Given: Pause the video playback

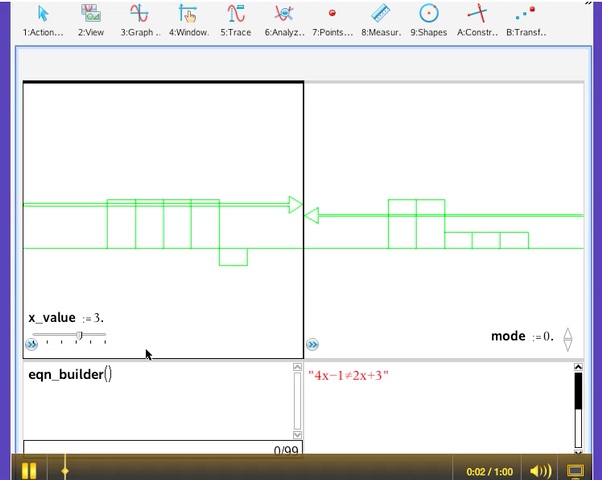Looking at the screenshot, I should coord(28,470).
